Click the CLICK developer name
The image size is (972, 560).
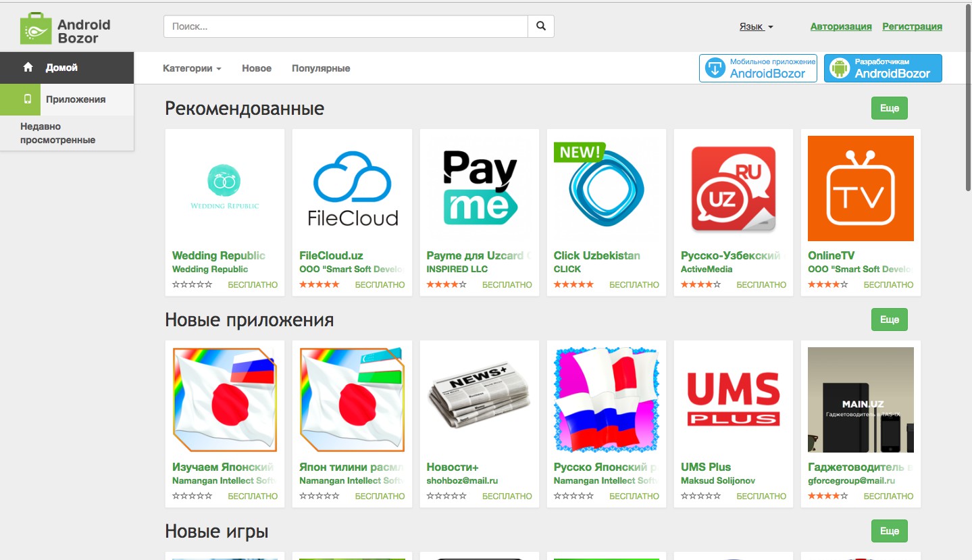[567, 269]
